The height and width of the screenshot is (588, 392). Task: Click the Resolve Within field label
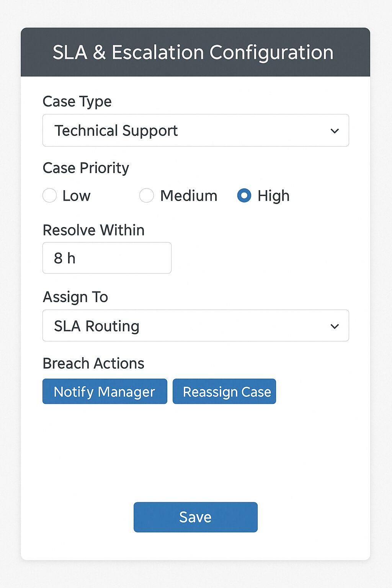[93, 230]
